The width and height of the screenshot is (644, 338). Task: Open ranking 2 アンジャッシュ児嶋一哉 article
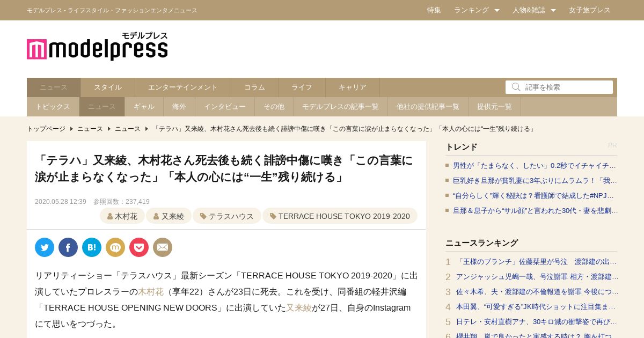tap(537, 277)
